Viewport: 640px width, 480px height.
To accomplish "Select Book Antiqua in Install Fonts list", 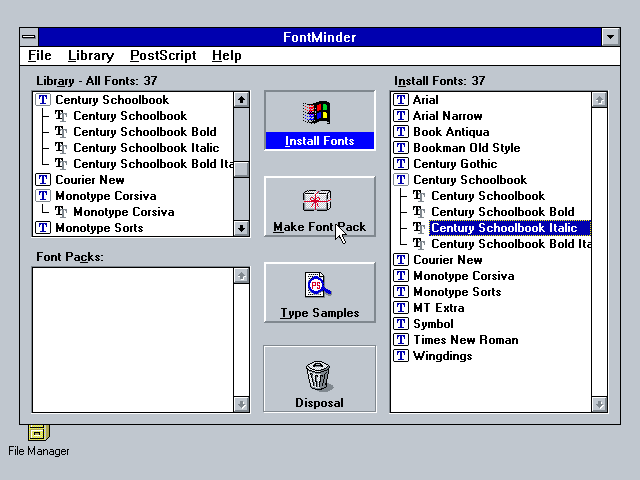I will [451, 132].
